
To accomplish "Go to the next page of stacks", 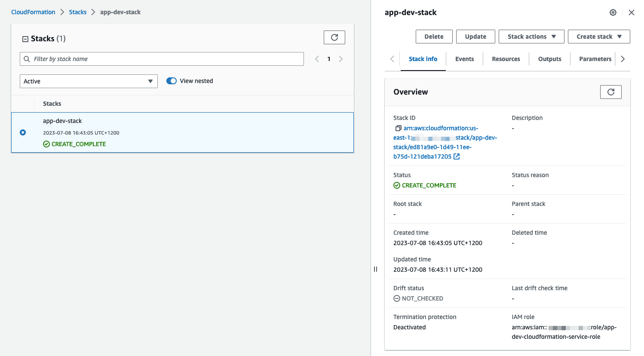I will click(341, 59).
